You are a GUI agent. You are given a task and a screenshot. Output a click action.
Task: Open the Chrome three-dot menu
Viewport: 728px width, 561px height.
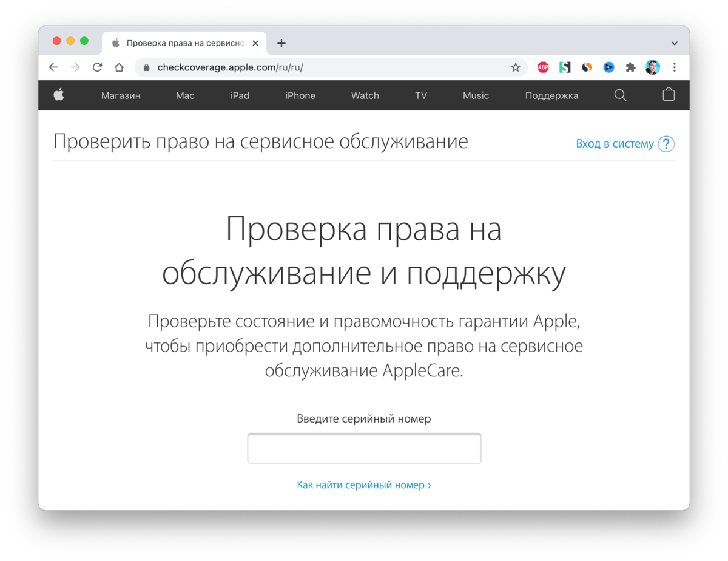[675, 67]
